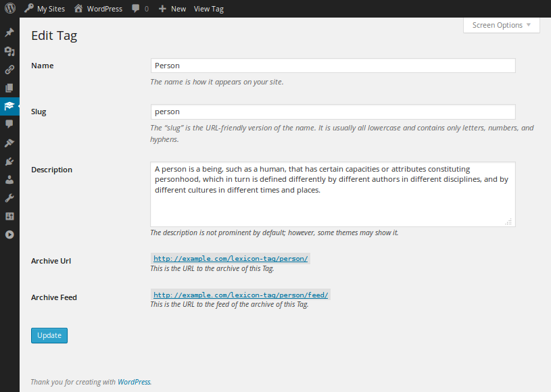This screenshot has width=551, height=392.
Task: Open Posts from the pin icon
Action: [9, 32]
